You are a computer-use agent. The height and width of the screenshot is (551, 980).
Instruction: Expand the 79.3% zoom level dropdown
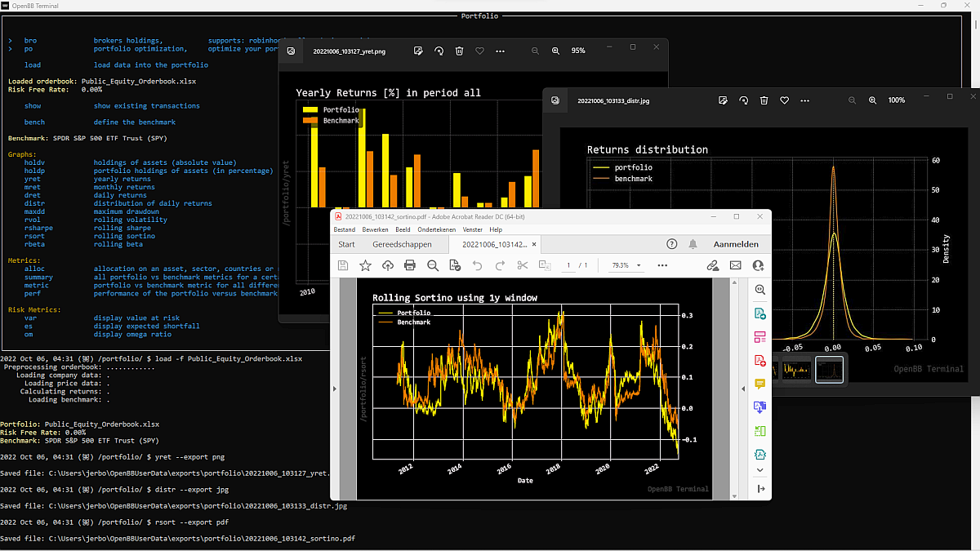(x=626, y=265)
